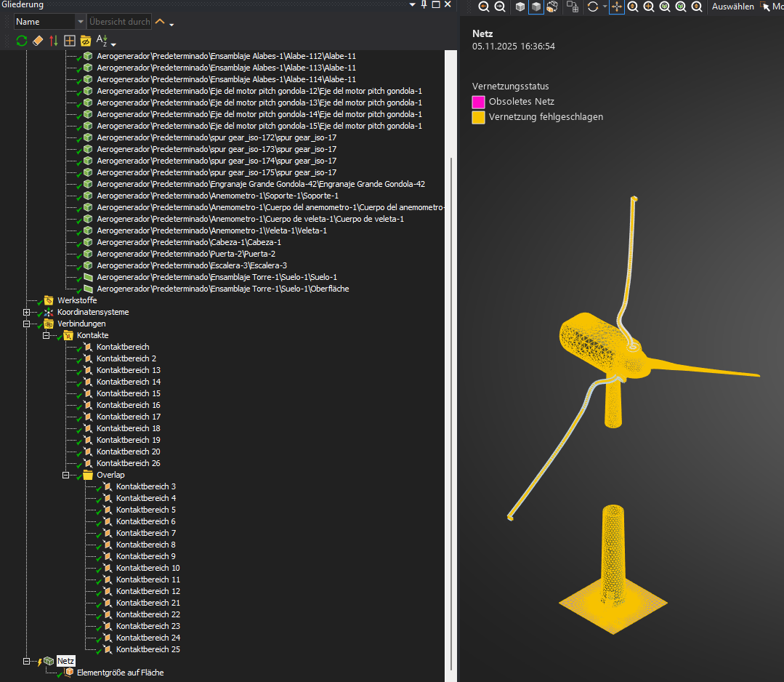Click the Übersicht durchsuchen search field
784x682 pixels.
(x=119, y=22)
